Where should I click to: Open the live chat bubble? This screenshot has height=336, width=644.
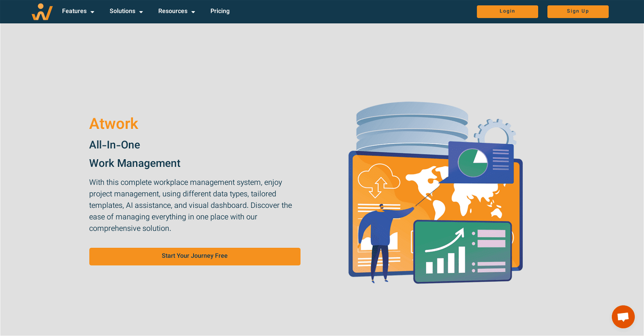pyautogui.click(x=623, y=317)
